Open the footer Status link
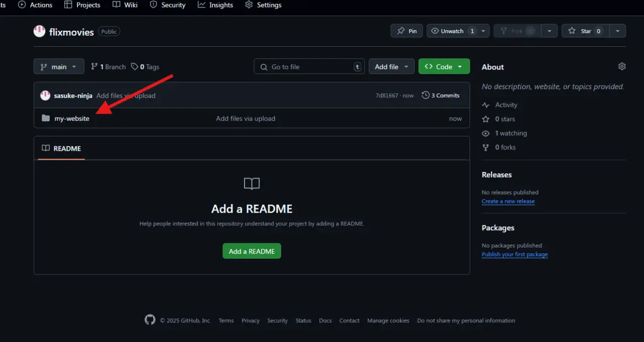This screenshot has width=644, height=342. [x=303, y=320]
